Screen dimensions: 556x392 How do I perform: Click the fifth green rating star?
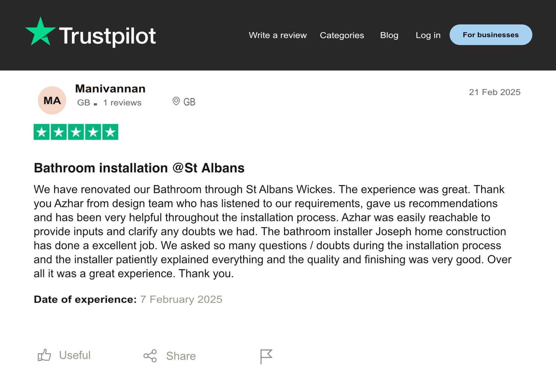(x=110, y=132)
